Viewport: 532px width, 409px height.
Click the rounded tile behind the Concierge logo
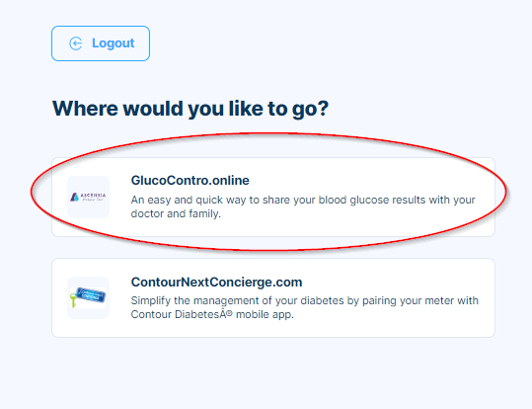[88, 298]
